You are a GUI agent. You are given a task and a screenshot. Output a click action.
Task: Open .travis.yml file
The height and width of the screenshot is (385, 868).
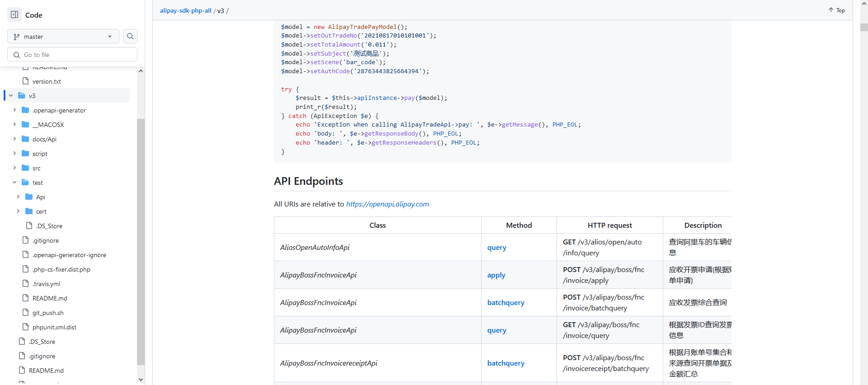coord(46,284)
